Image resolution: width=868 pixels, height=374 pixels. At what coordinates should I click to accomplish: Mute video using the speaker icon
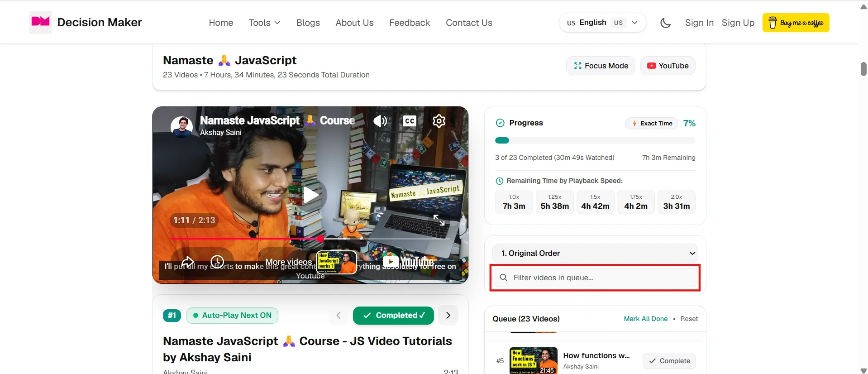(x=380, y=121)
